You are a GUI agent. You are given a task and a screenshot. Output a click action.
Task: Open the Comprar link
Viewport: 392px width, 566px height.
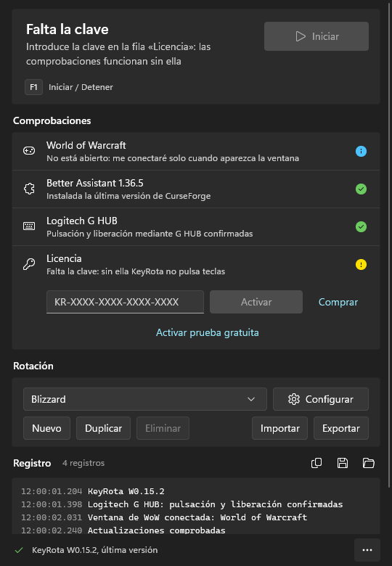pyautogui.click(x=338, y=302)
